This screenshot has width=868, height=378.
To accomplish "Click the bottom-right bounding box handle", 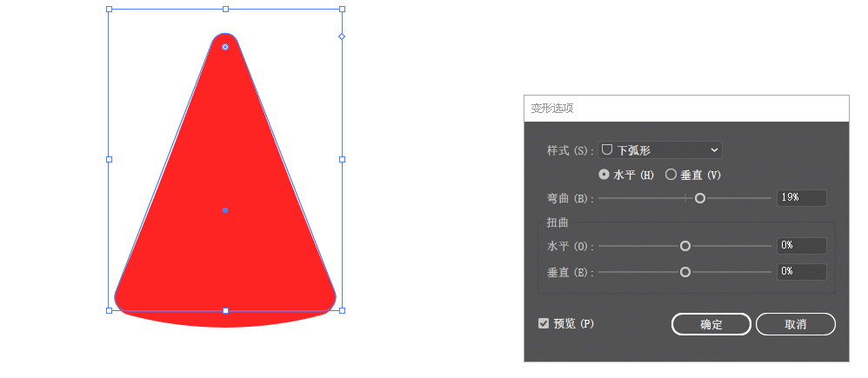I will [x=342, y=310].
